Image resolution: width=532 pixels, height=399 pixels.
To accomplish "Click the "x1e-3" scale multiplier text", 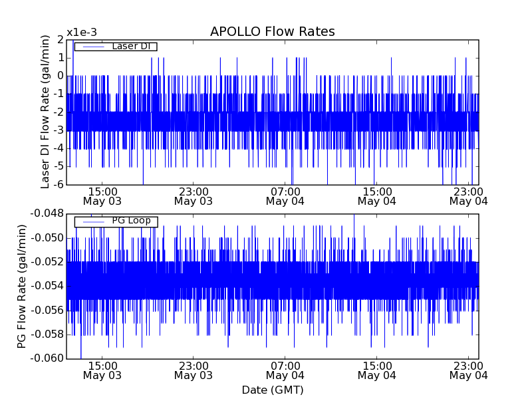I will pyautogui.click(x=82, y=33).
